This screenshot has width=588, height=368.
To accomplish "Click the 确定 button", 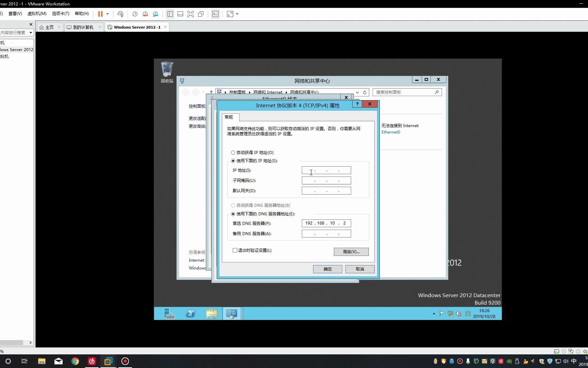I will [x=328, y=269].
